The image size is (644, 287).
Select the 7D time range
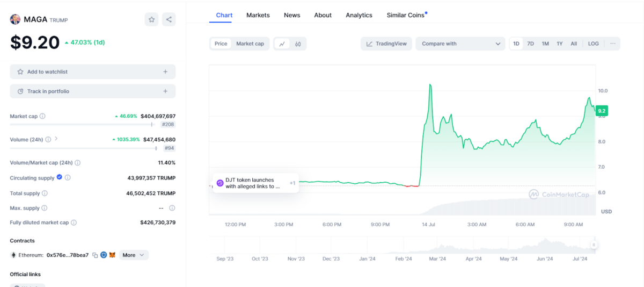point(531,44)
